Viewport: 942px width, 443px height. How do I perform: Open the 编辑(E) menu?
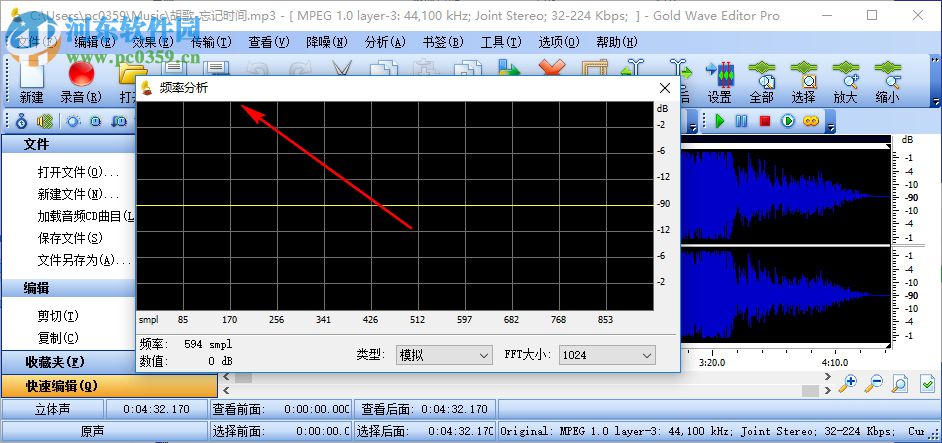pos(94,42)
